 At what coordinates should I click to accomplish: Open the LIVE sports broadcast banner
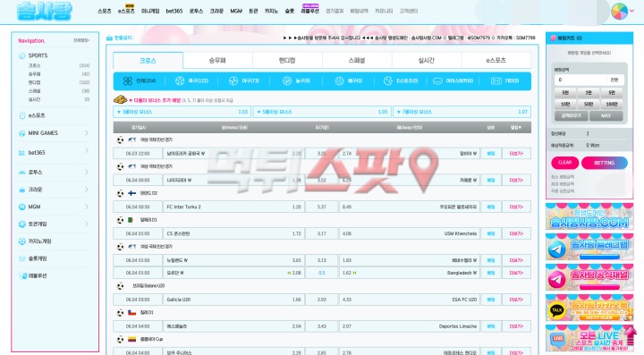click(589, 338)
